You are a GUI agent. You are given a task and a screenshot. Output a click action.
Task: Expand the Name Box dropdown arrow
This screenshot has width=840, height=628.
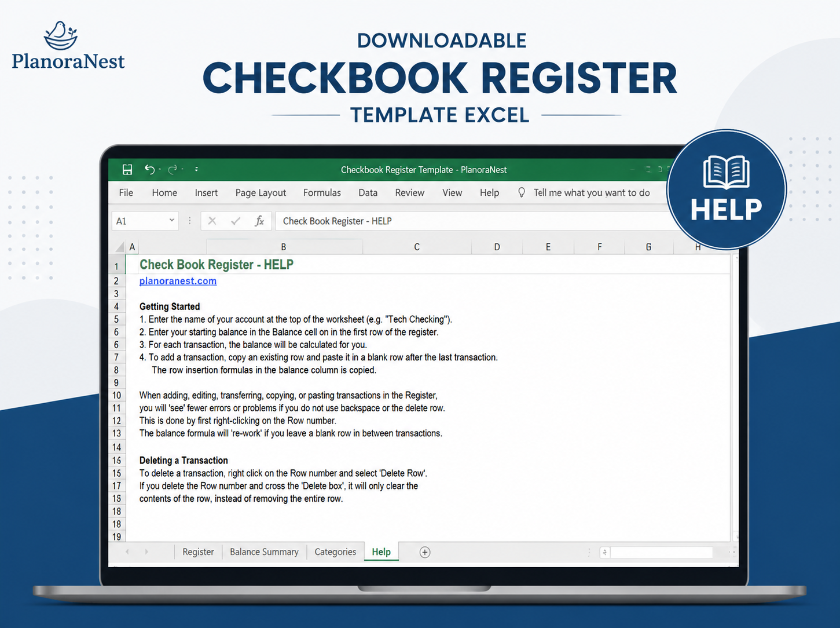tap(172, 221)
